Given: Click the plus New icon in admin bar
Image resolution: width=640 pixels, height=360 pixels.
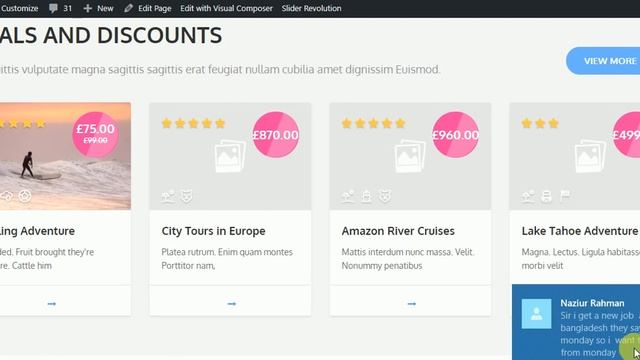Looking at the screenshot, I should pos(87,8).
